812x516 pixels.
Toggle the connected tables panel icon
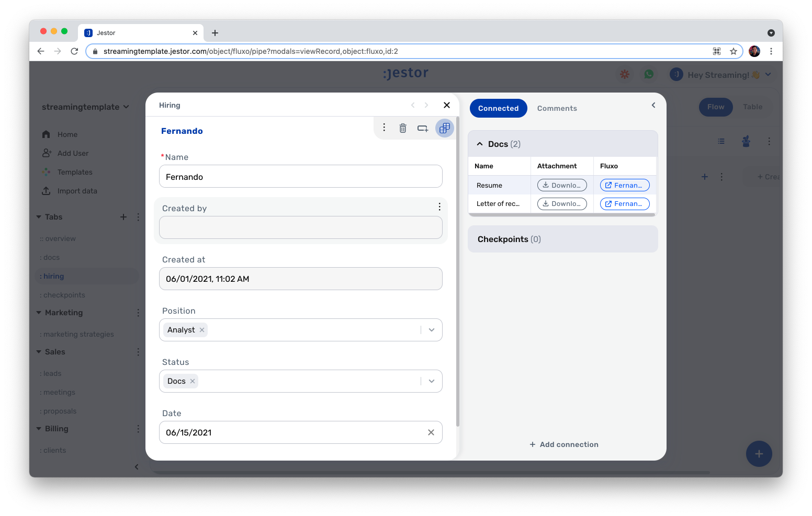pyautogui.click(x=445, y=128)
